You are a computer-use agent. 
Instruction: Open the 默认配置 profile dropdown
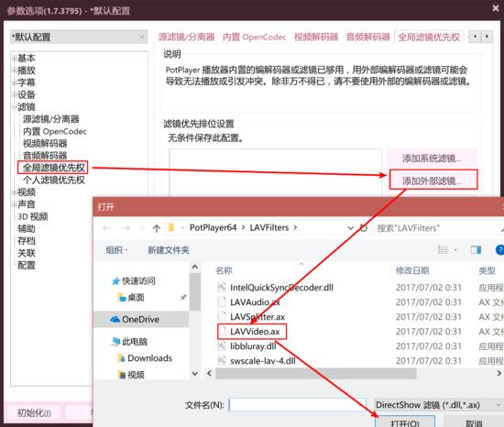(x=79, y=37)
